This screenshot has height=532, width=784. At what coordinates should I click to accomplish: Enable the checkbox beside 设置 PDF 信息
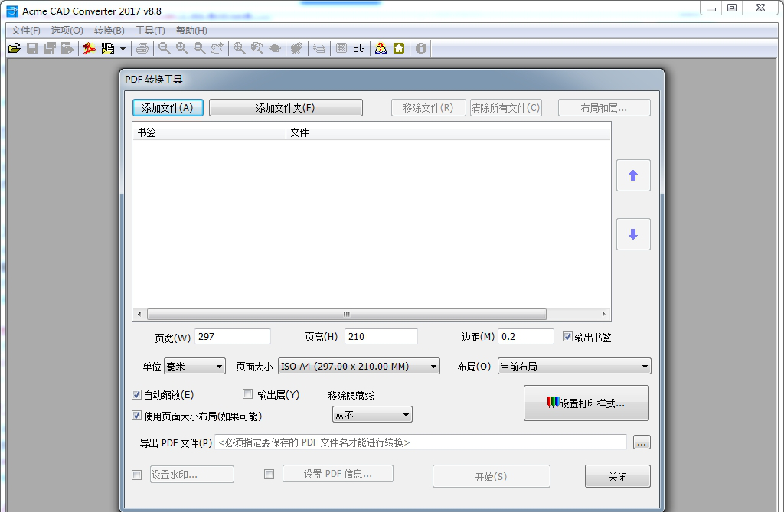[269, 474]
